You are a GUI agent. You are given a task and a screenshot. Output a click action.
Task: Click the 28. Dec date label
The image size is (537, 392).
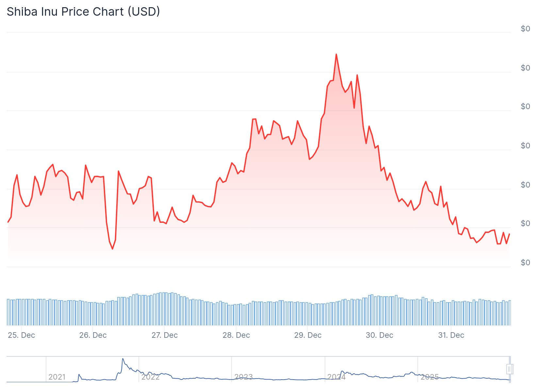click(x=236, y=335)
